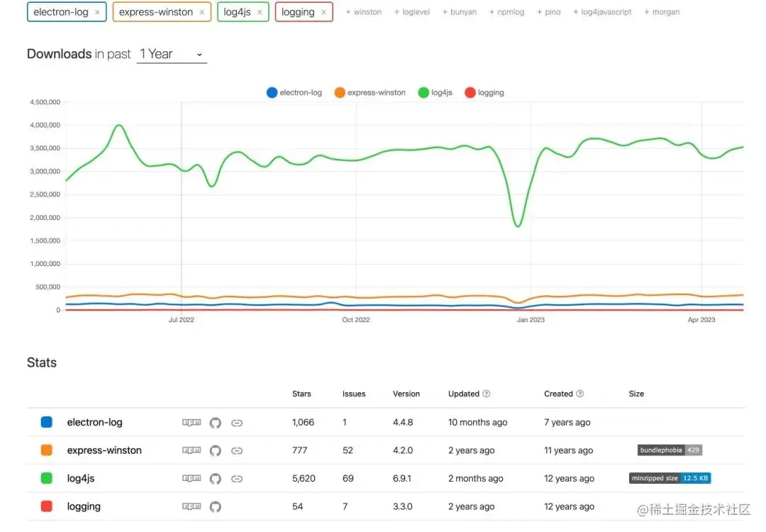Click the Updated column help icon
This screenshot has height=532, width=766.
pos(486,394)
